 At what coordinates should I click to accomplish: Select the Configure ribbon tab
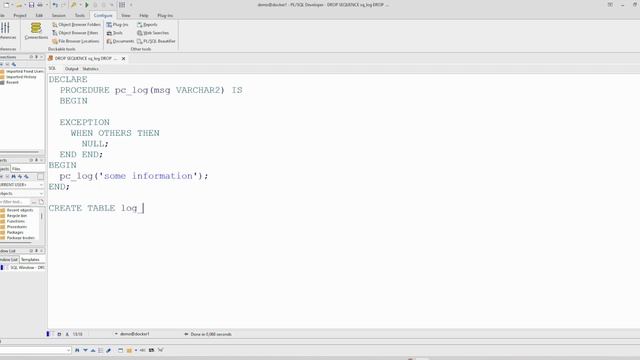(x=103, y=16)
